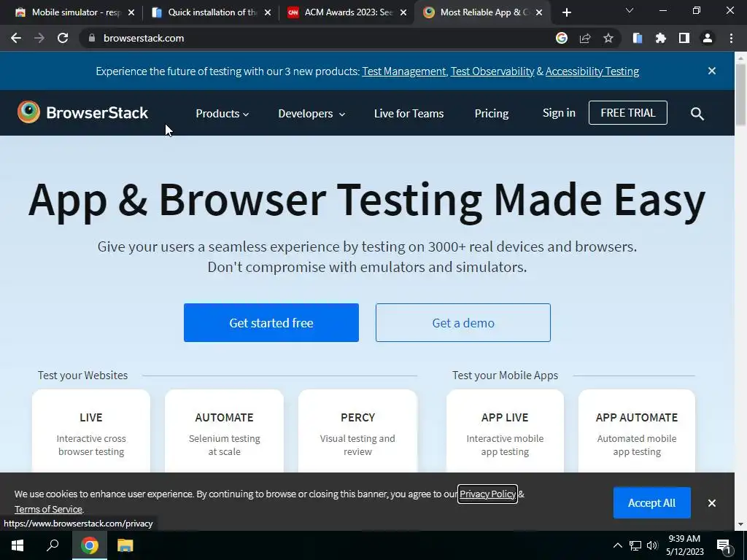Open the Chrome side panel icon
Viewport: 747px width, 560px height.
point(684,38)
